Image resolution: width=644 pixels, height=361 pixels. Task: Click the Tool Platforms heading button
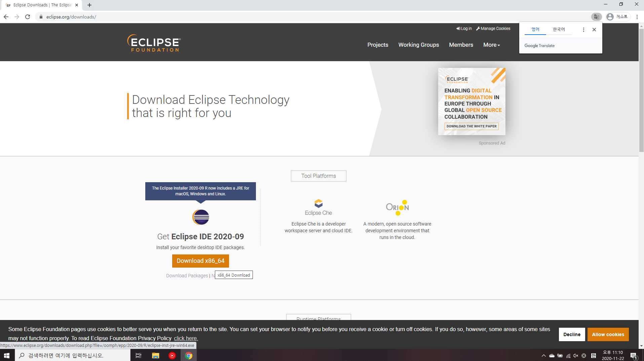(318, 176)
